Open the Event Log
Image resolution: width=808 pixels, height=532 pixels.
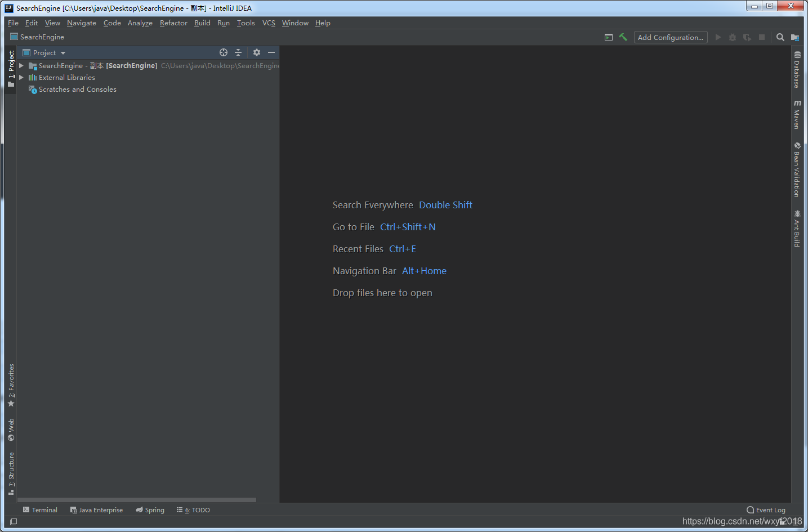(766, 510)
